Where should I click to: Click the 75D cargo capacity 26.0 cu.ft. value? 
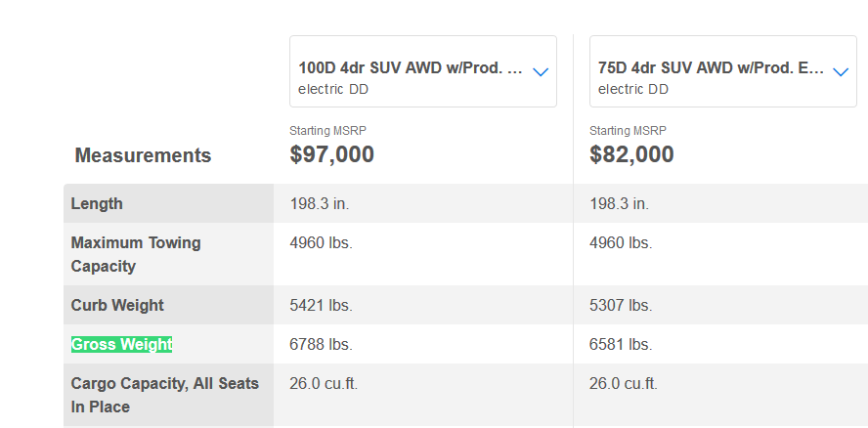point(624,383)
